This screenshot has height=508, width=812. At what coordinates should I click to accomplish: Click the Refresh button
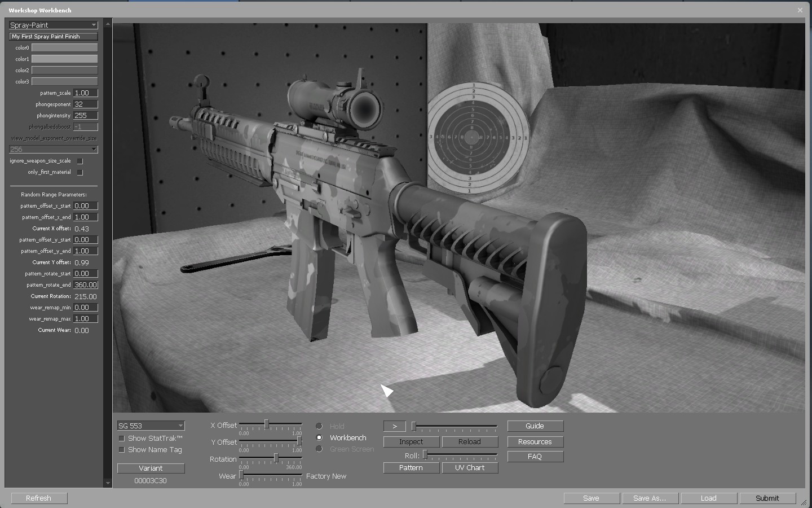click(x=38, y=498)
